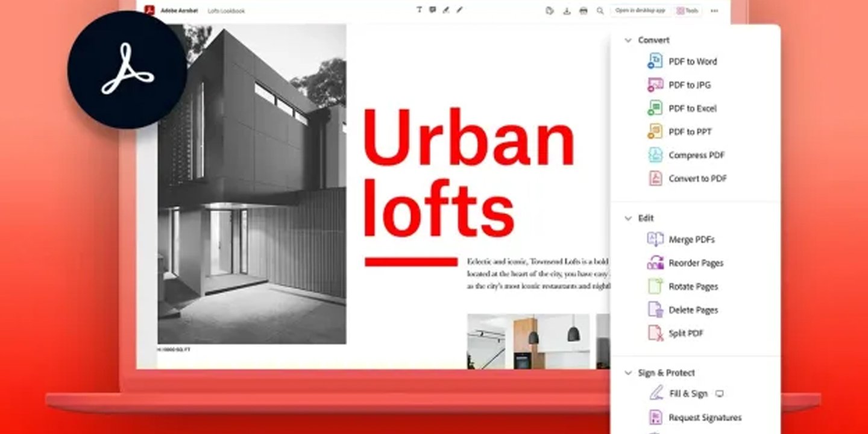Choose Request Signatures in Sign & Protect
Image resolution: width=868 pixels, height=434 pixels.
(695, 417)
